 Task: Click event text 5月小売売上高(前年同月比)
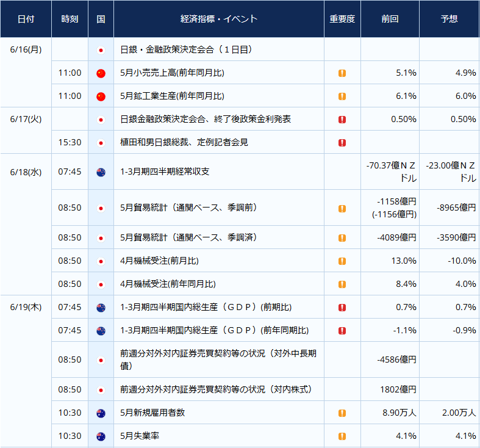[172, 73]
